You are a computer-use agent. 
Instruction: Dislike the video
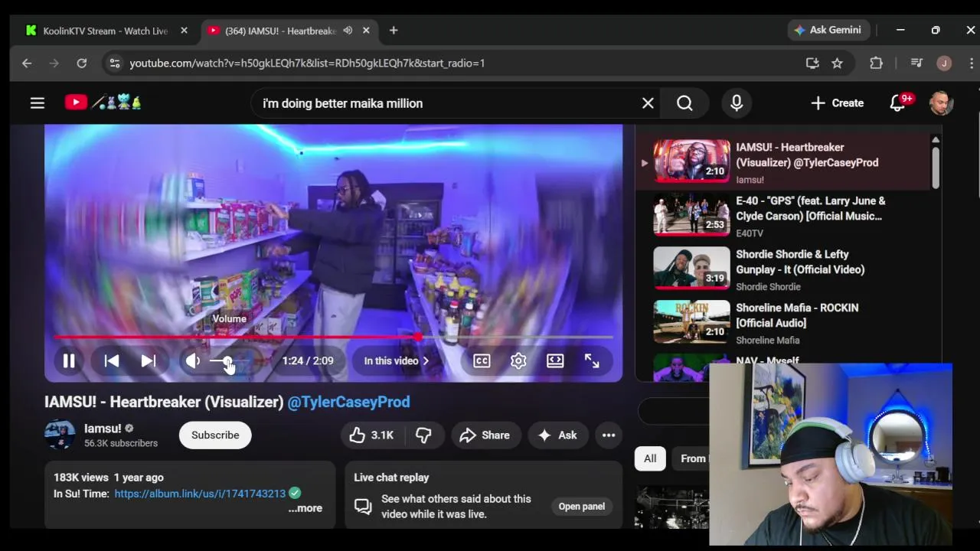pos(423,435)
